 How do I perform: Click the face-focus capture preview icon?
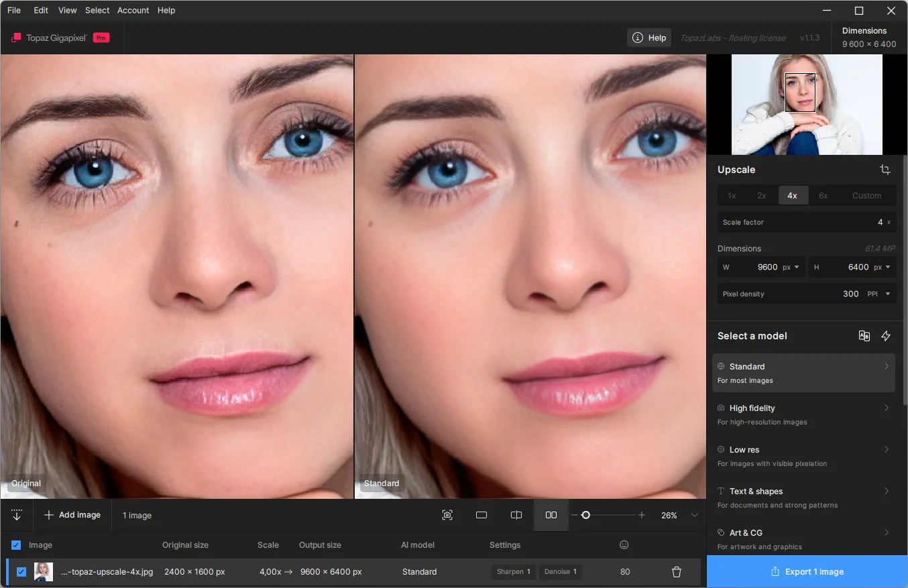447,515
